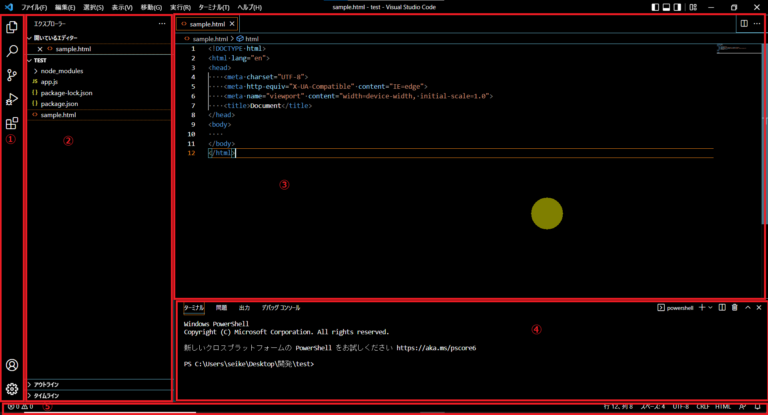Delete the terminal with the trash icon

click(x=735, y=308)
